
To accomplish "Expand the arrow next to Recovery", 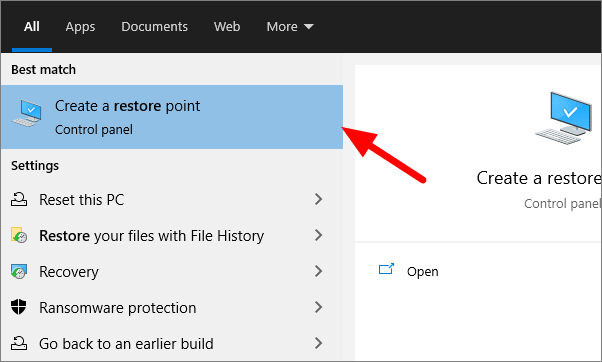I will click(x=318, y=271).
